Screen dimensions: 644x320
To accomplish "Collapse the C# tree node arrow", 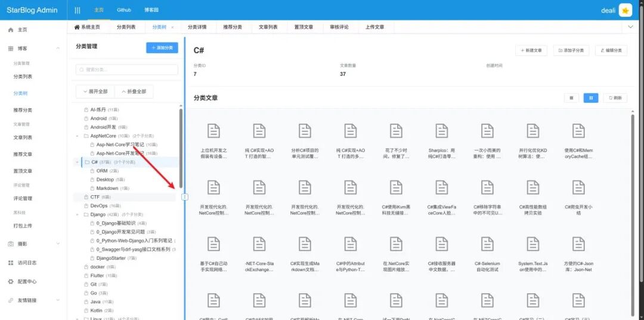I will 77,162.
